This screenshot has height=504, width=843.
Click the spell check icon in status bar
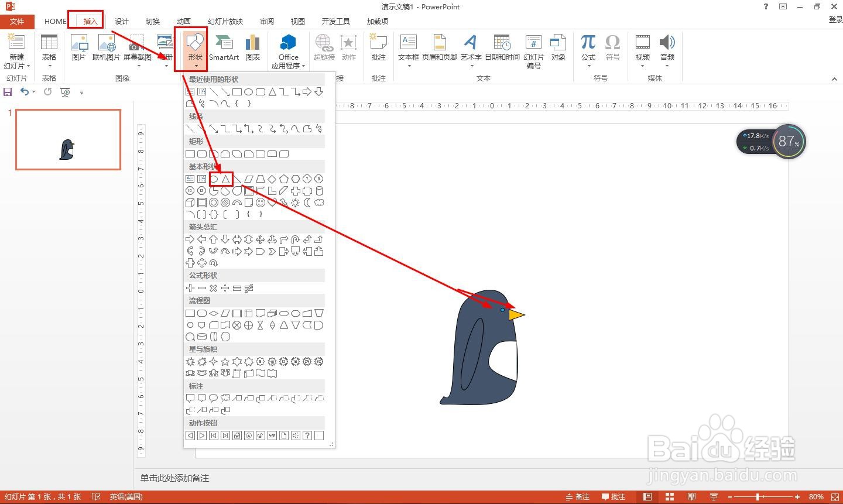(96, 497)
